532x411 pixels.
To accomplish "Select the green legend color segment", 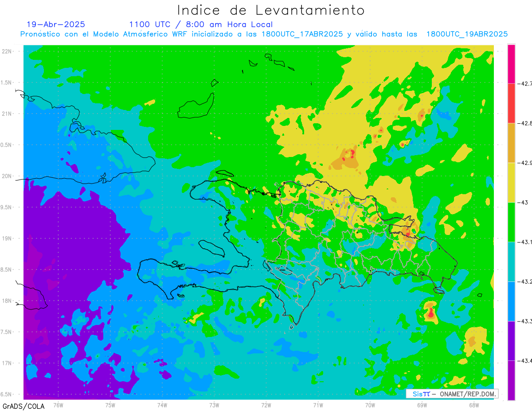I will coord(511,222).
